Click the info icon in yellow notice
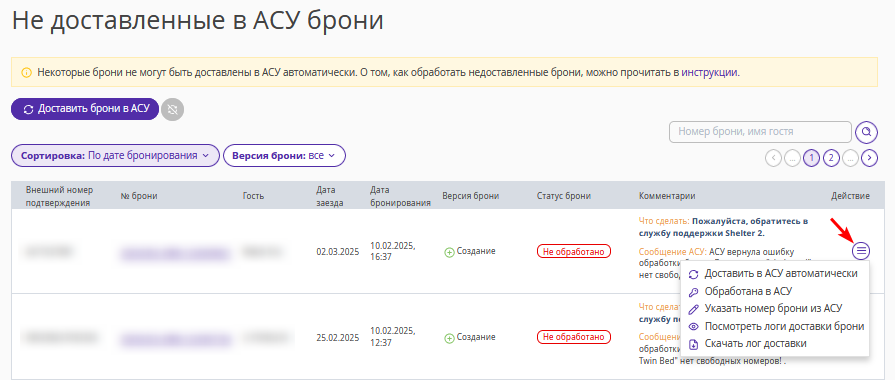Image resolution: width=895 pixels, height=380 pixels. 26,72
